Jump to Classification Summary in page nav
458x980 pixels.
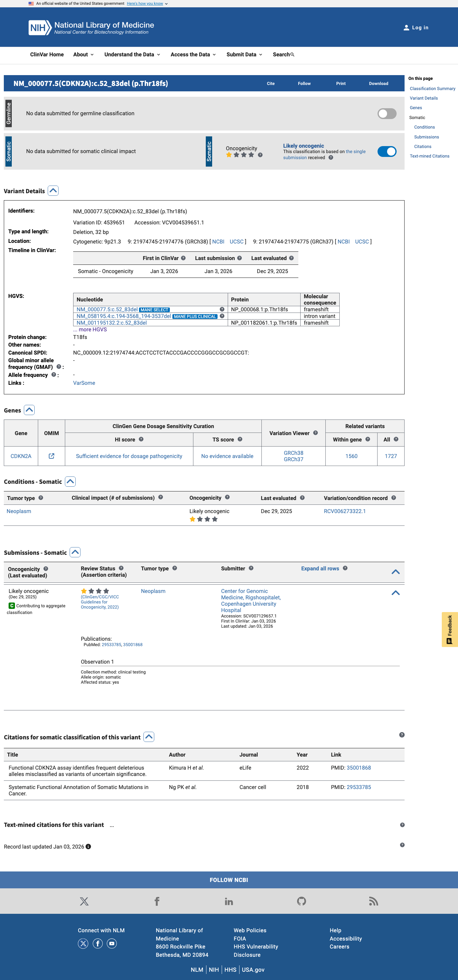click(x=432, y=88)
